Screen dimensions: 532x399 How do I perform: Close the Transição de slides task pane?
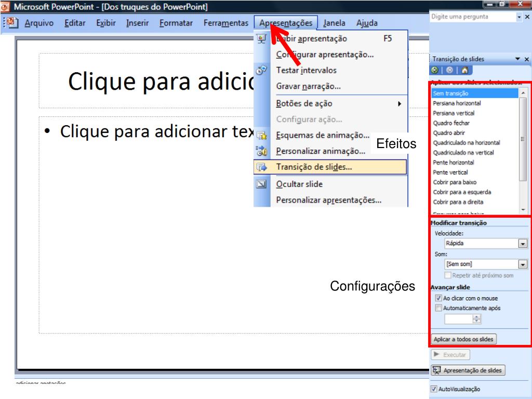527,59
